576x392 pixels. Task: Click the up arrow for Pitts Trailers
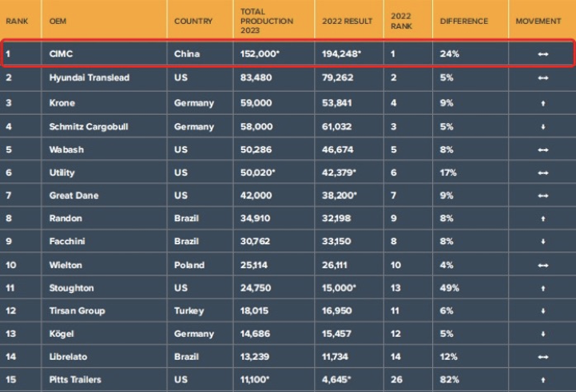tap(542, 380)
